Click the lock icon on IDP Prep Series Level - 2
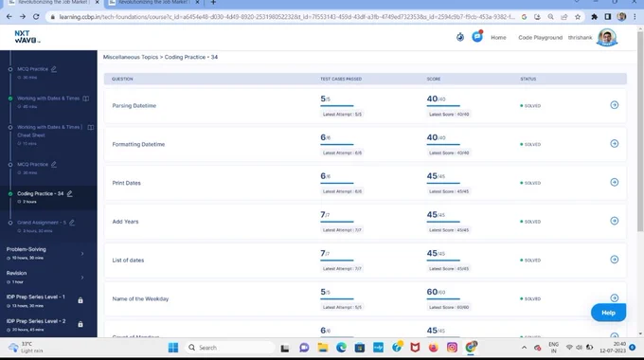644x360 pixels. 80,324
